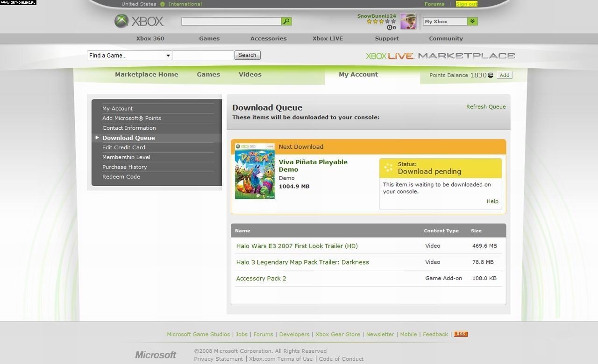
Task: Click the globe icon next to International
Action: pos(163,4)
